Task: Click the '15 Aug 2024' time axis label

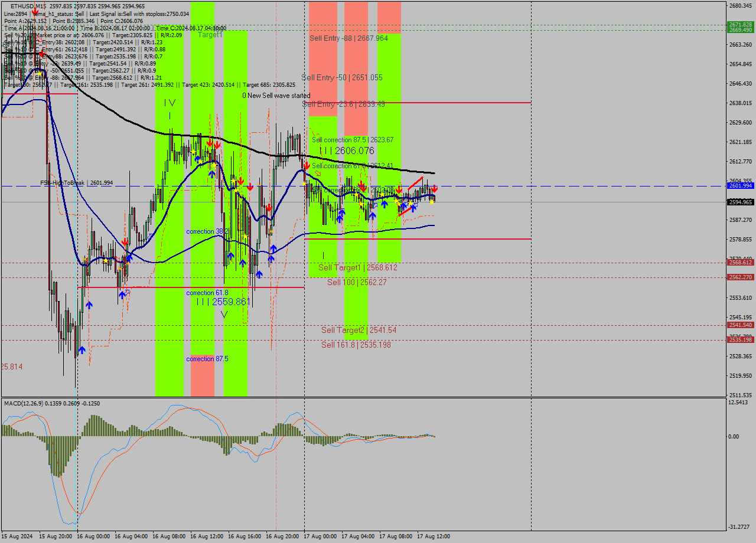Action: 17,537
